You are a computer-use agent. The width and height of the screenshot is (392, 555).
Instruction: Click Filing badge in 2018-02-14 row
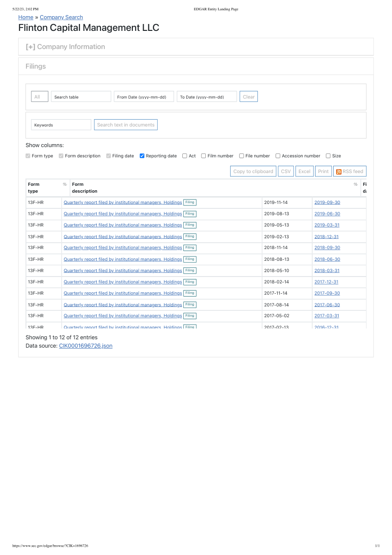tap(190, 282)
